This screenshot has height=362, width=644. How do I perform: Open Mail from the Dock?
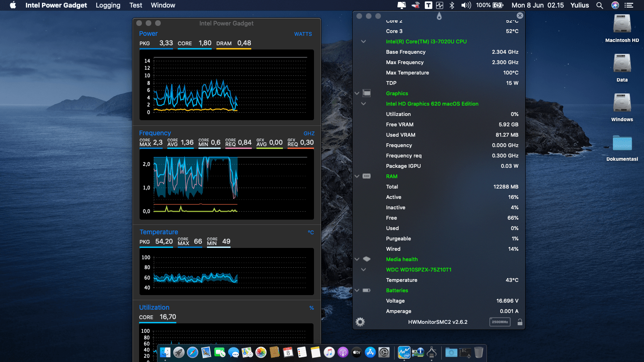[x=206, y=352]
